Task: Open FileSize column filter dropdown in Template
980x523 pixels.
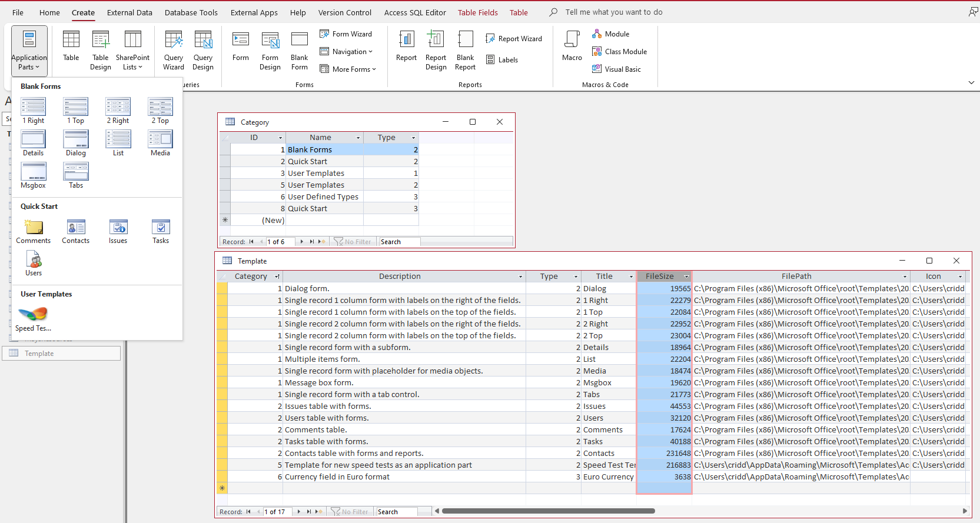Action: [686, 277]
